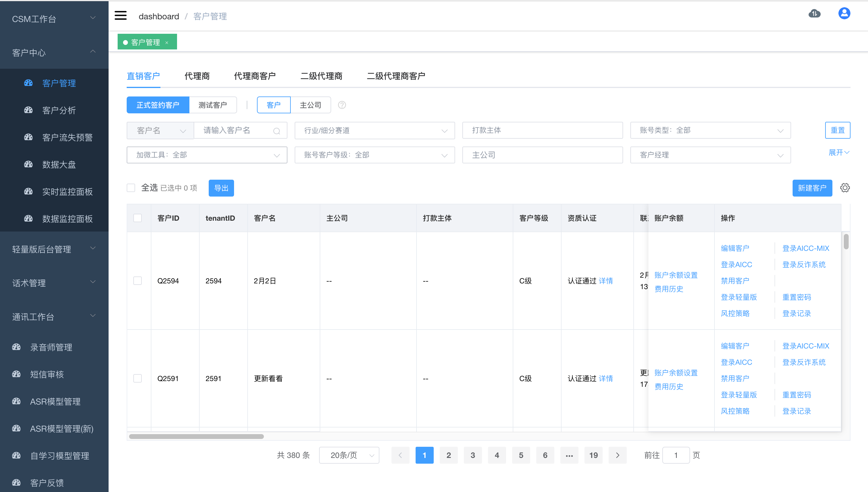Click the dashboard icon beside 数据大盘
868x492 pixels.
tap(28, 164)
